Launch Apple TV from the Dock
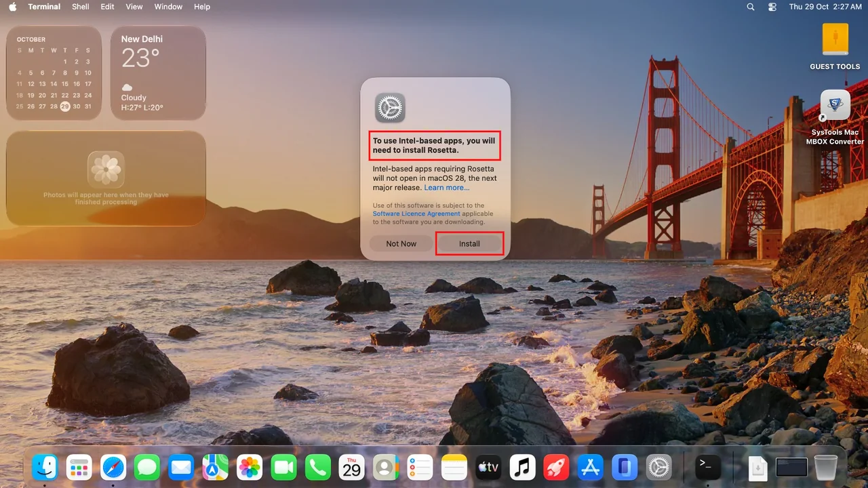This screenshot has width=868, height=488. coord(488,467)
